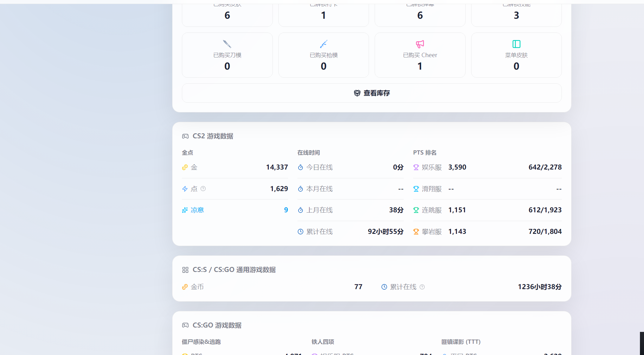Click the coin icon next to 金
Image resolution: width=644 pixels, height=355 pixels.
[185, 167]
